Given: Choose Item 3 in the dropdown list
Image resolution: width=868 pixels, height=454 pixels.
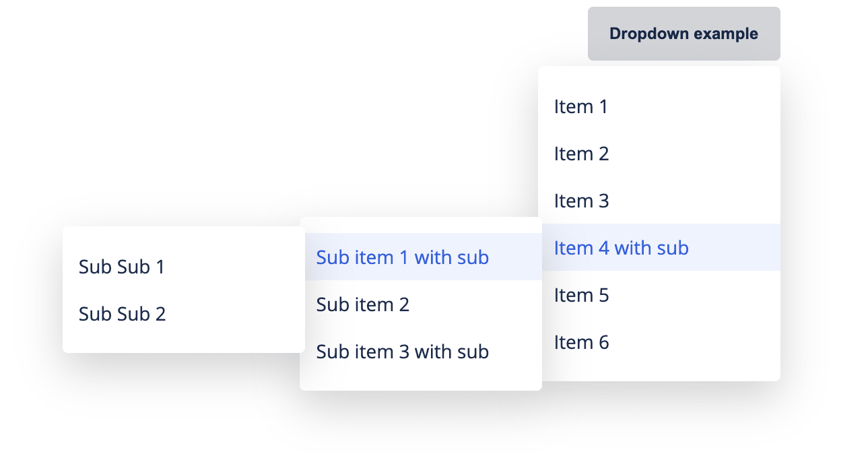Looking at the screenshot, I should 580,201.
